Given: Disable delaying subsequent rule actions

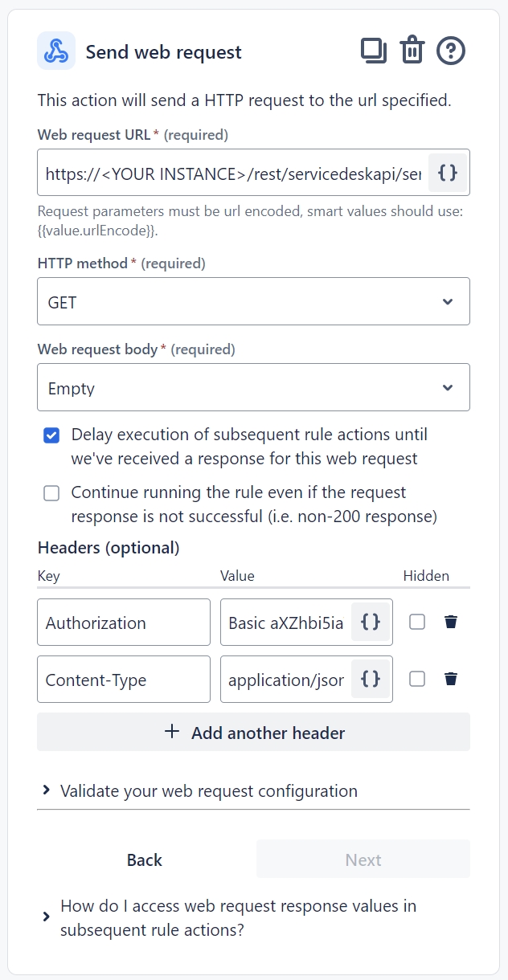Looking at the screenshot, I should click(x=51, y=435).
